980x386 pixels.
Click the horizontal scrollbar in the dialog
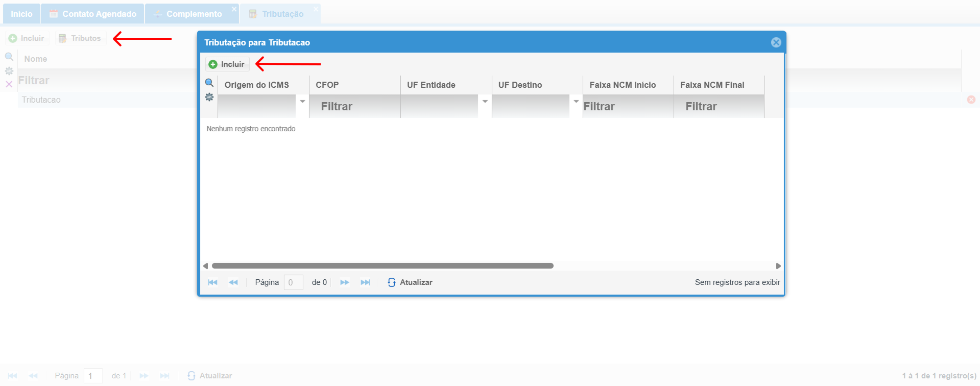pyautogui.click(x=383, y=266)
